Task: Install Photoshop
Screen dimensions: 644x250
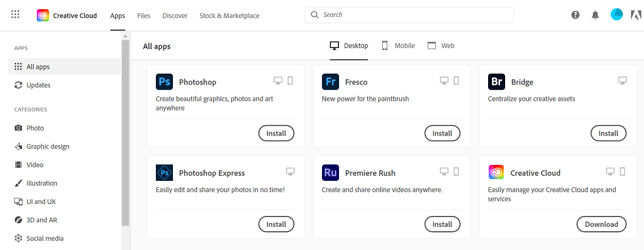Action: [x=277, y=133]
